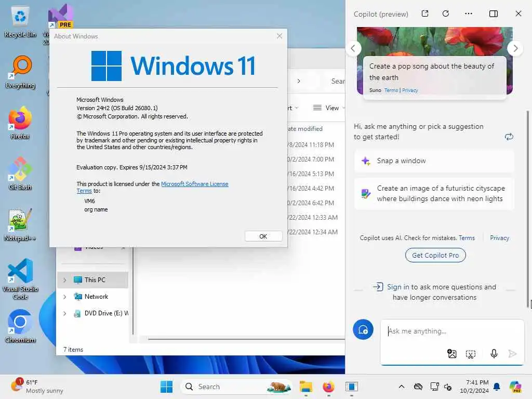Click the Copilot pane vertical scrollbar
Viewport: 532px width, 399px height.
(528, 209)
